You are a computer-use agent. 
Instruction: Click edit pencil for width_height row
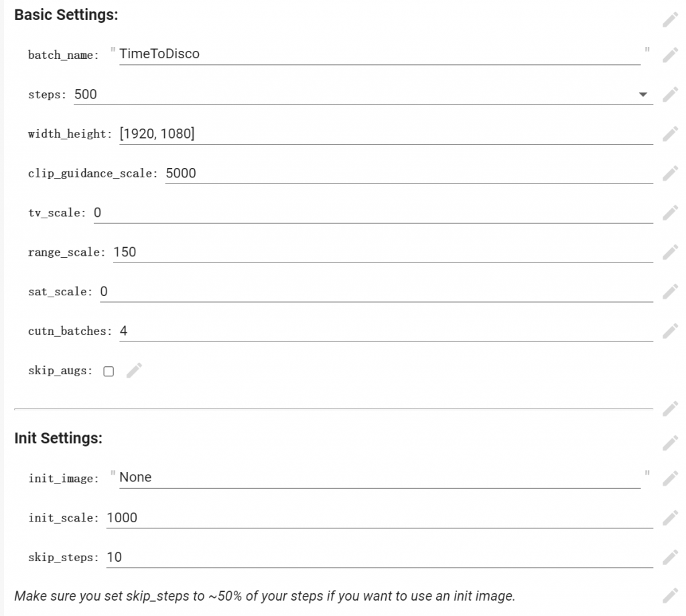point(670,134)
